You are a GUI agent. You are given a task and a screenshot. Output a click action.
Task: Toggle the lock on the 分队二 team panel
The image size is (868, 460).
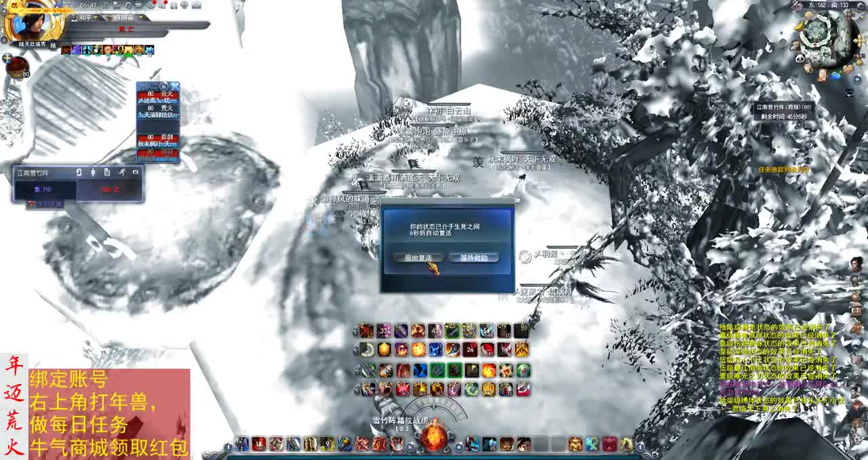(165, 86)
